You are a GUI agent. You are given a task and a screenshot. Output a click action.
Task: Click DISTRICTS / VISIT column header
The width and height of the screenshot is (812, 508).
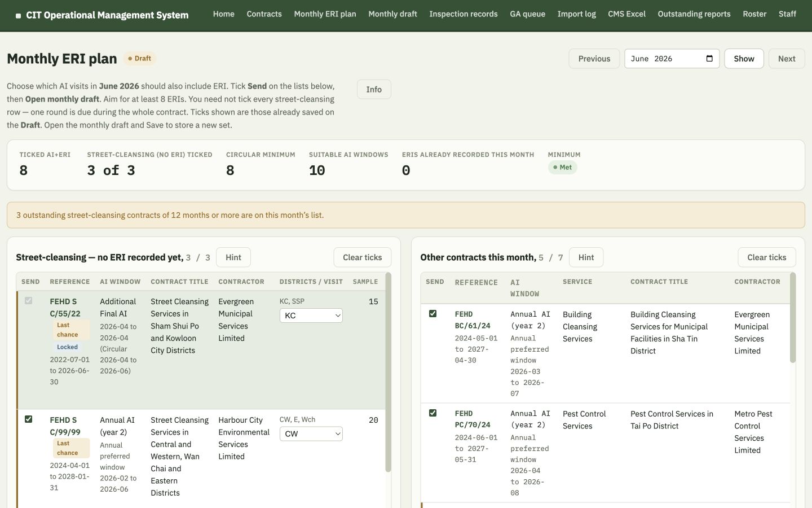(311, 282)
